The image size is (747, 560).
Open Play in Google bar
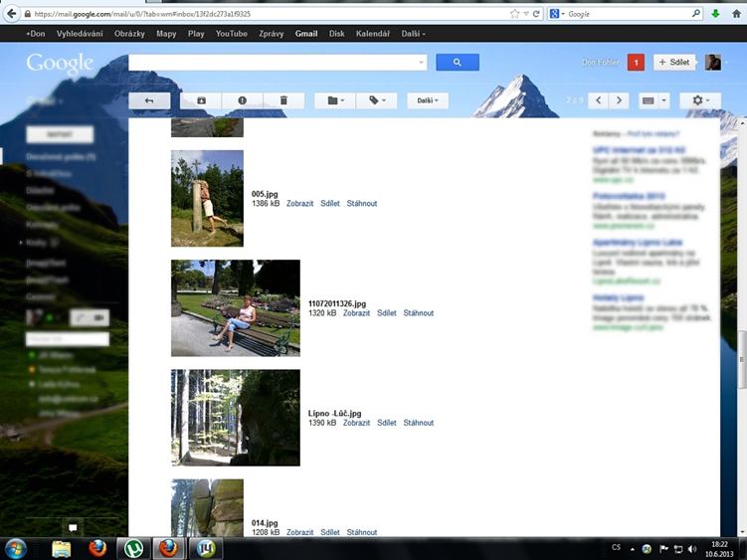click(196, 34)
